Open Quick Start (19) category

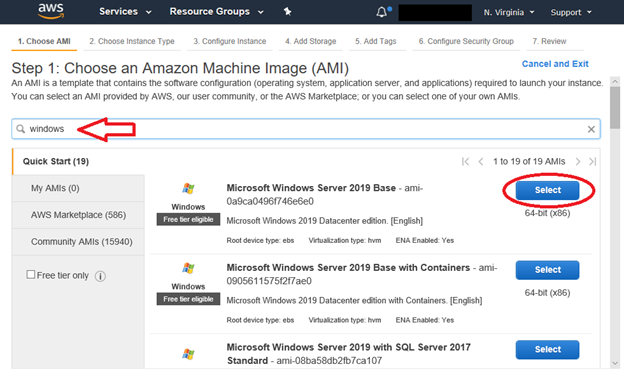pos(56,162)
